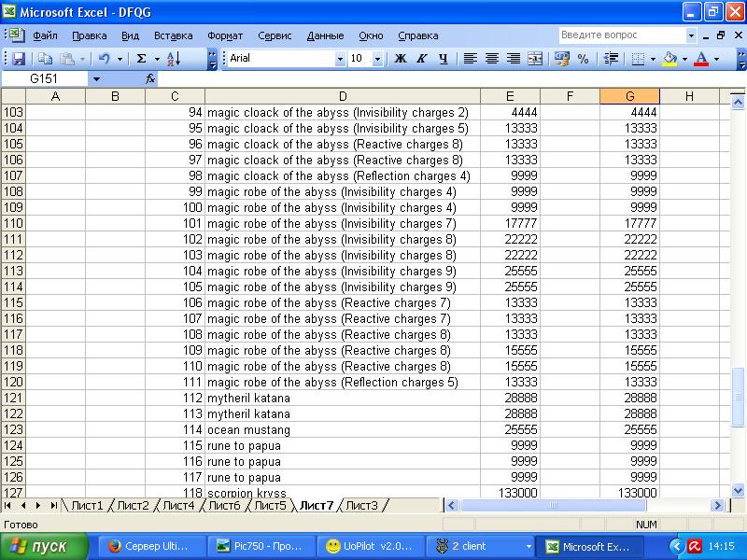Switch to the UoPilot v2.0 taskbar button
The width and height of the screenshot is (747, 560).
click(371, 546)
